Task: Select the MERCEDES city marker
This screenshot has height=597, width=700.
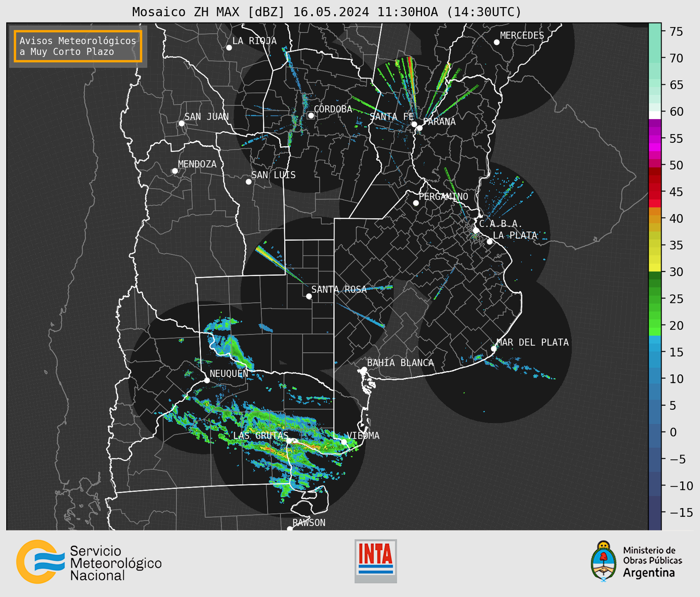Action: [497, 42]
